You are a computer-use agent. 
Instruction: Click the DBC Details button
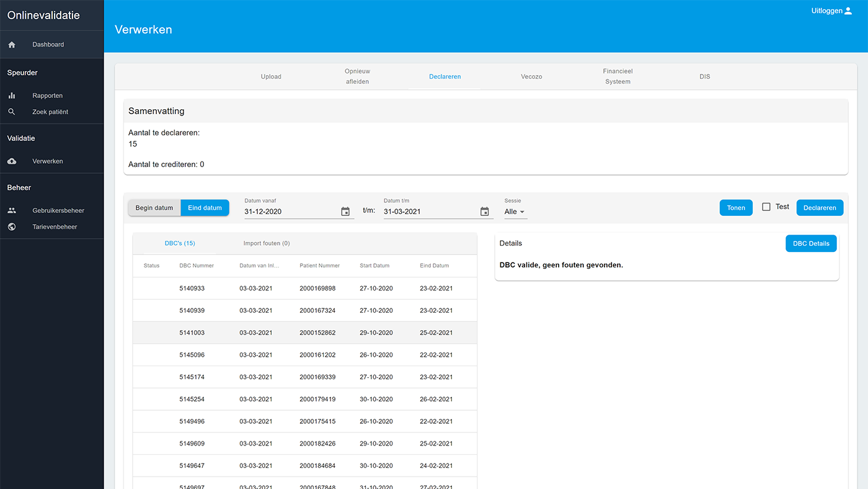click(x=810, y=243)
